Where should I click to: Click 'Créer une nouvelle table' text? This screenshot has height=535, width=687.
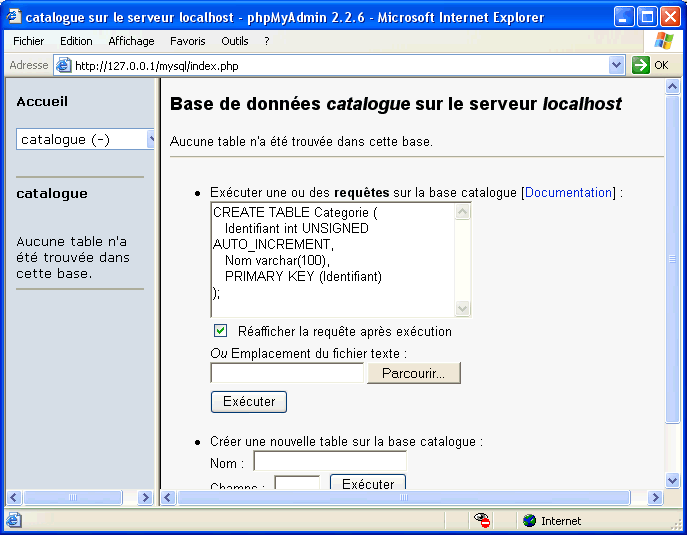coord(346,441)
